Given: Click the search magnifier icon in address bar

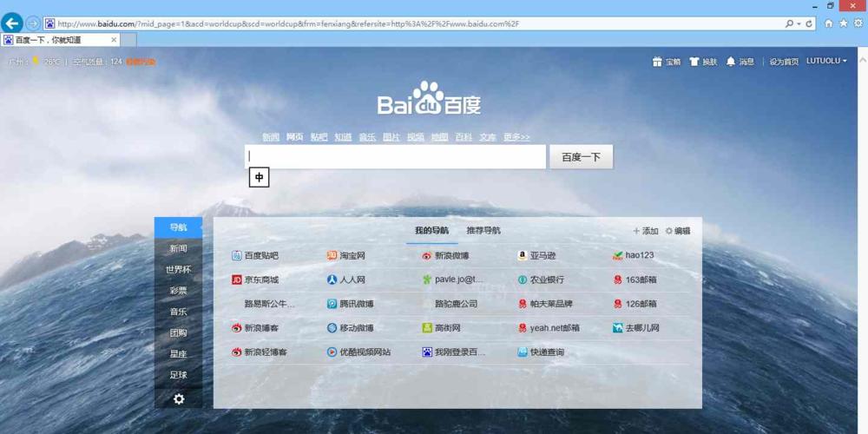Looking at the screenshot, I should (789, 23).
